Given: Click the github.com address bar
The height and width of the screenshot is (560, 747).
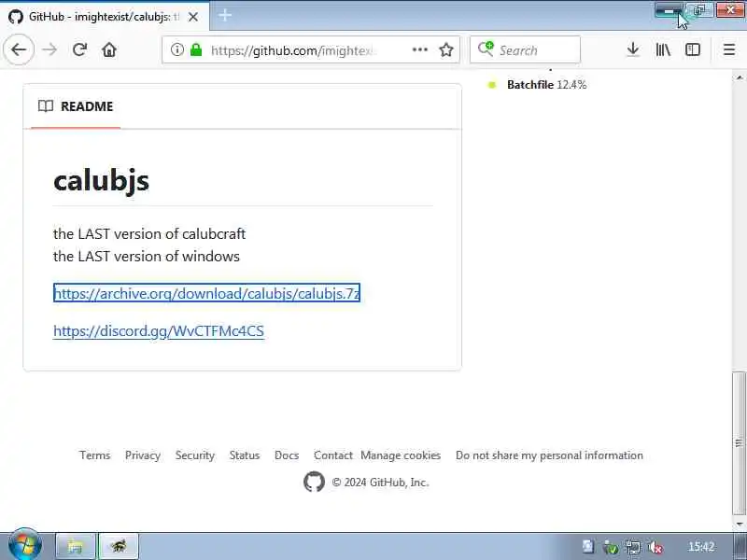Looking at the screenshot, I should pos(310,49).
